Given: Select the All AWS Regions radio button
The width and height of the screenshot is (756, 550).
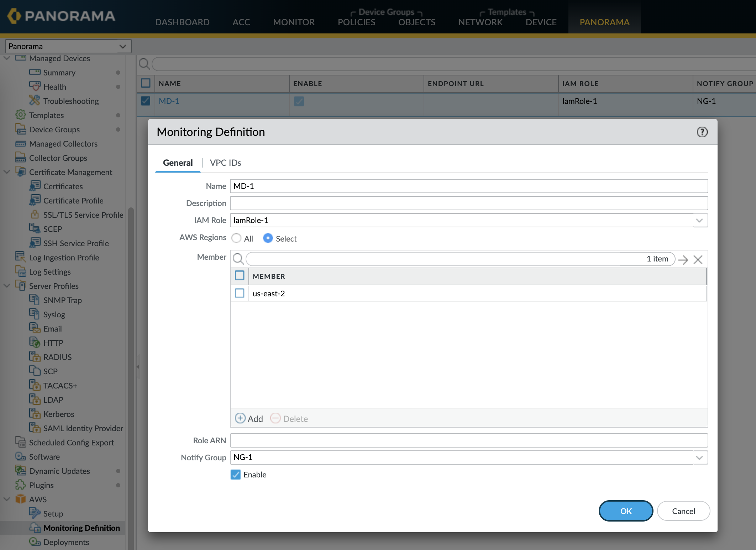Looking at the screenshot, I should (x=236, y=238).
